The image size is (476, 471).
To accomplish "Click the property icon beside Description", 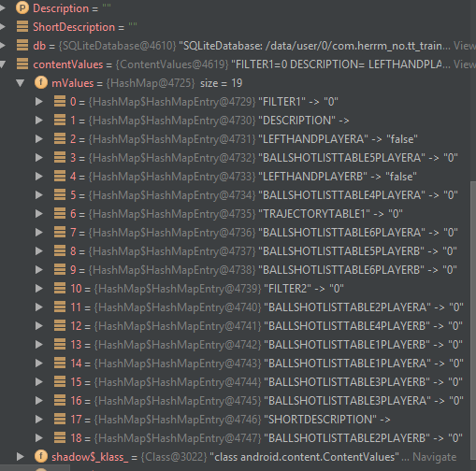I will click(x=22, y=8).
